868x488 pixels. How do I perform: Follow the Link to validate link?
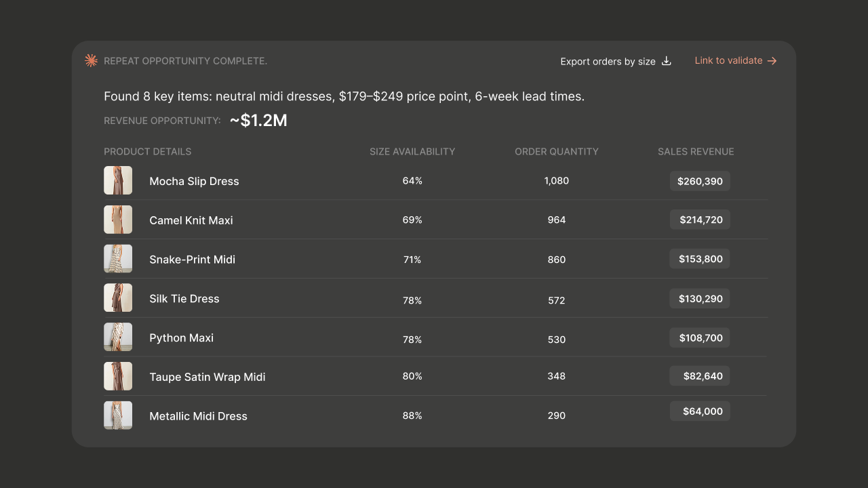736,60
